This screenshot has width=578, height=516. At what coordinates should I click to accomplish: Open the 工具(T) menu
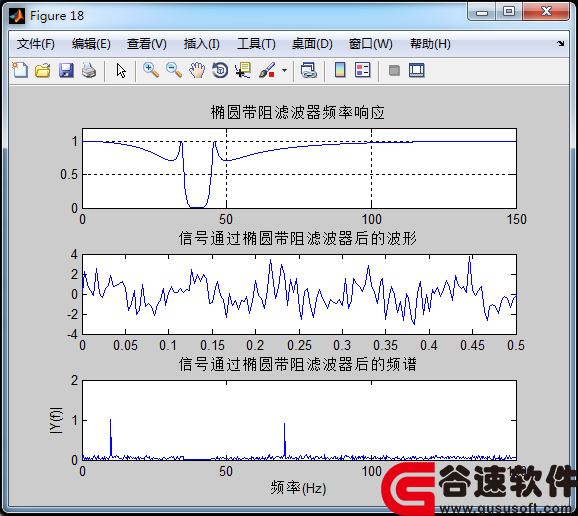(256, 44)
